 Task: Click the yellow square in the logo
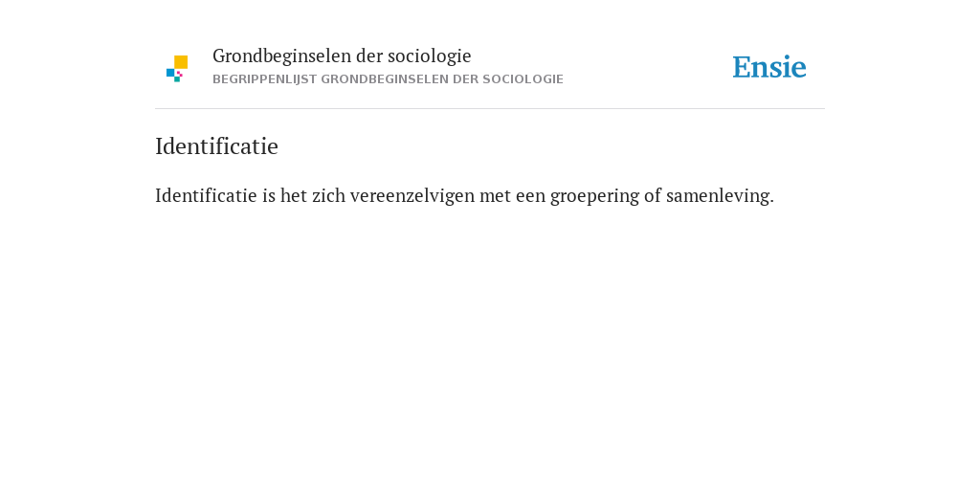coord(181,62)
